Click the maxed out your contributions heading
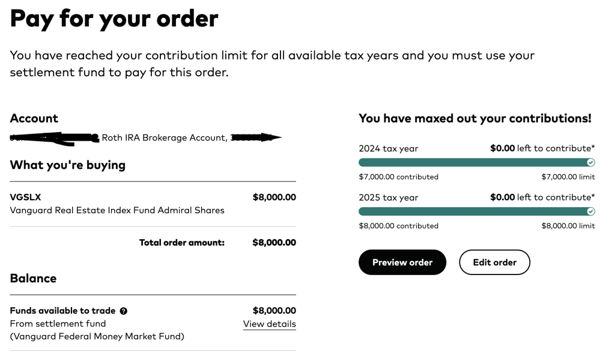 [474, 118]
